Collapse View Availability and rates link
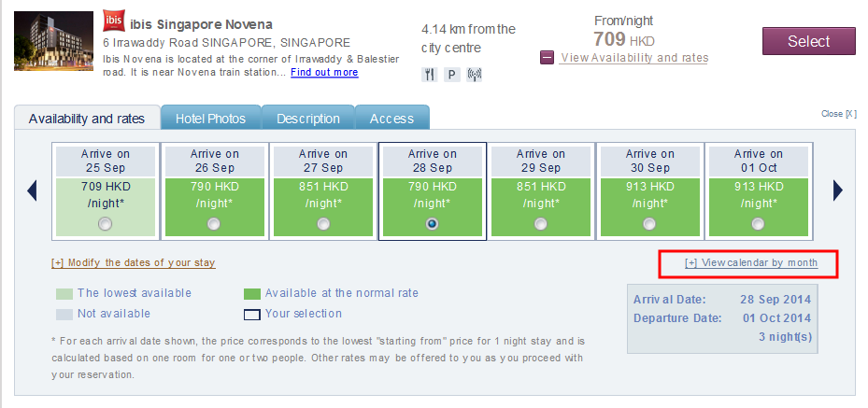 click(633, 58)
